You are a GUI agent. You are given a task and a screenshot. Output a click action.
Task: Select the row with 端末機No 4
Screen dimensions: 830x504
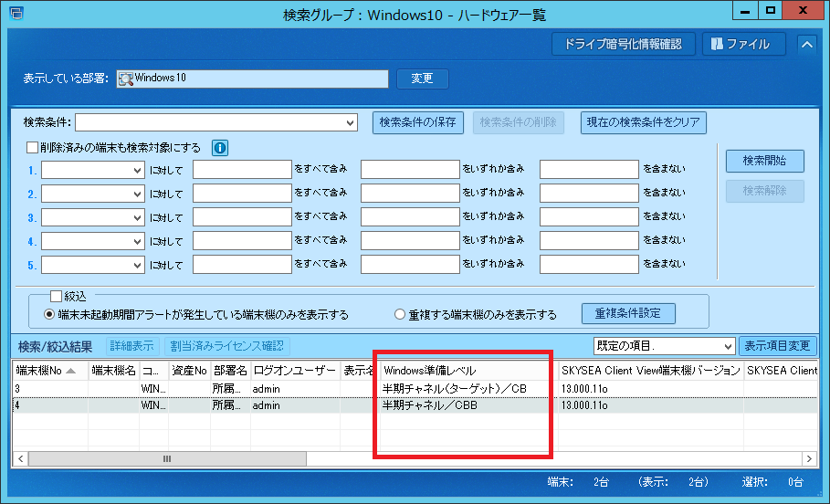415,405
